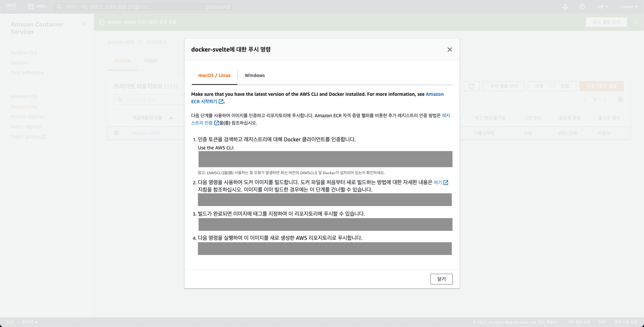Open Amazon ECS in sidebar
This screenshot has height=327, width=644.
[x=24, y=53]
